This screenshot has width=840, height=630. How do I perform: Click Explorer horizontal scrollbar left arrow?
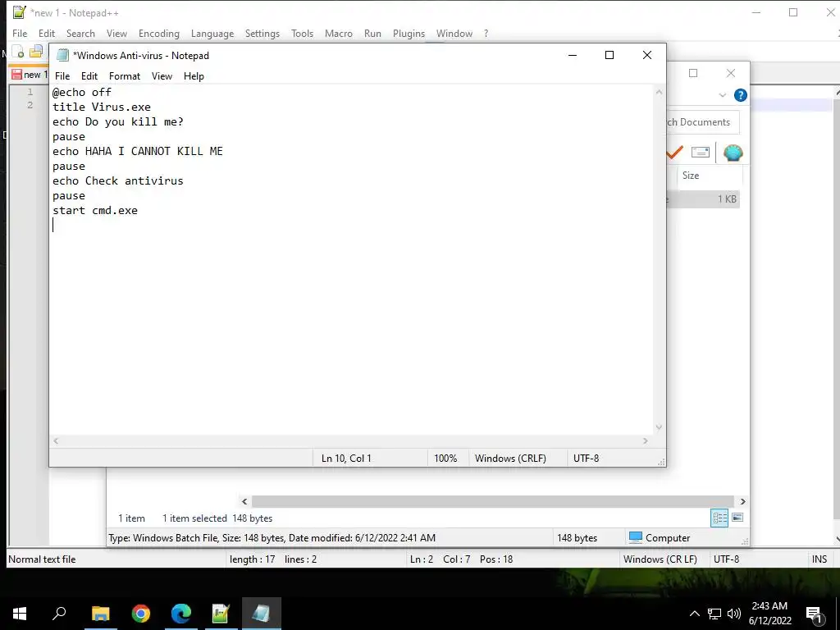[244, 501]
